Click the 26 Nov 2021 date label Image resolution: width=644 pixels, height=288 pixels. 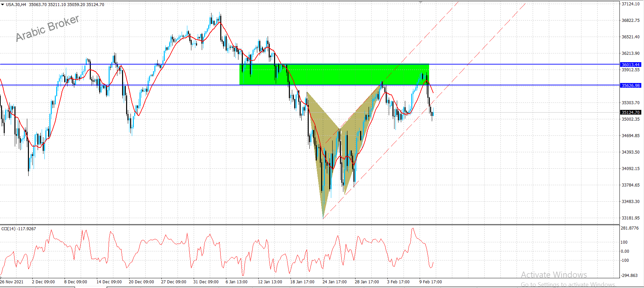coord(12,282)
